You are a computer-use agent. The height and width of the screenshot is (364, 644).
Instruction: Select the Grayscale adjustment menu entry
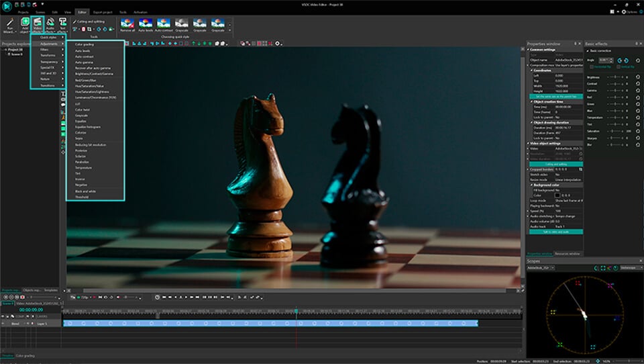click(95, 116)
